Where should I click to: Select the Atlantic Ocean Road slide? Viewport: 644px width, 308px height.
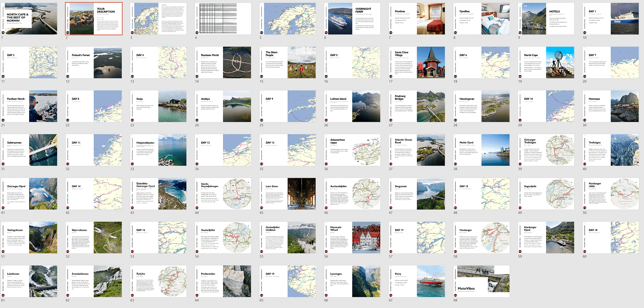417,150
